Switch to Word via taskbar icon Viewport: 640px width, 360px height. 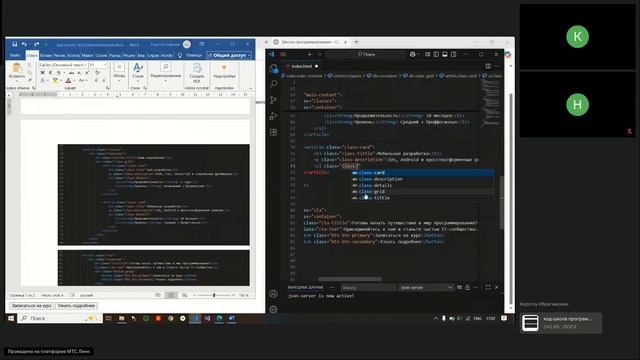[x=231, y=318]
